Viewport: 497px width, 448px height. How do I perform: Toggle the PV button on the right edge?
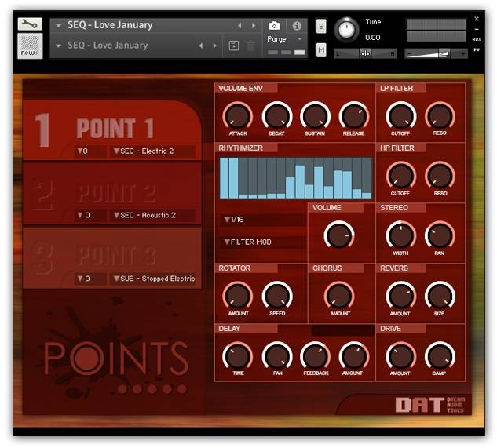click(477, 49)
